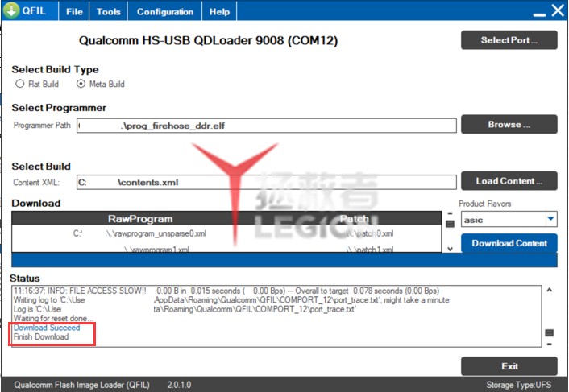Click the Qualcomm HS-USB QDLoader 9008 port label
Image resolution: width=569 pixels, height=392 pixels.
click(208, 40)
